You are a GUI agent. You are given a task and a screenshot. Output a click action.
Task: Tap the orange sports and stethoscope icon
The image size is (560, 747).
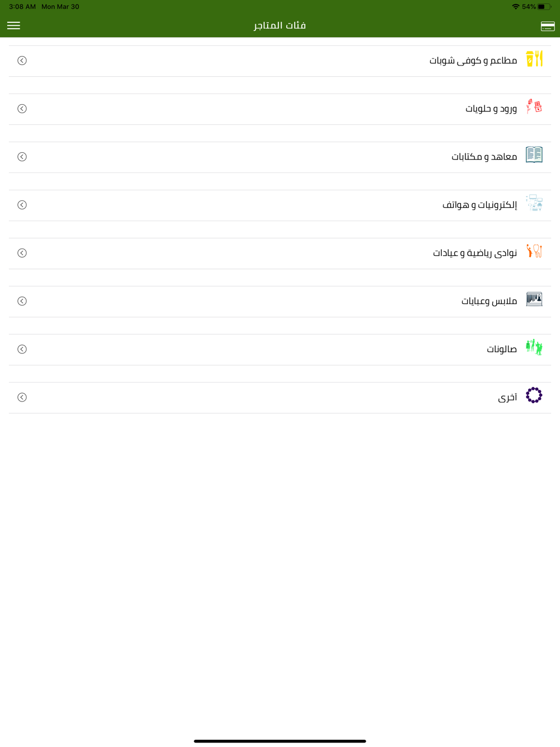coord(534,251)
